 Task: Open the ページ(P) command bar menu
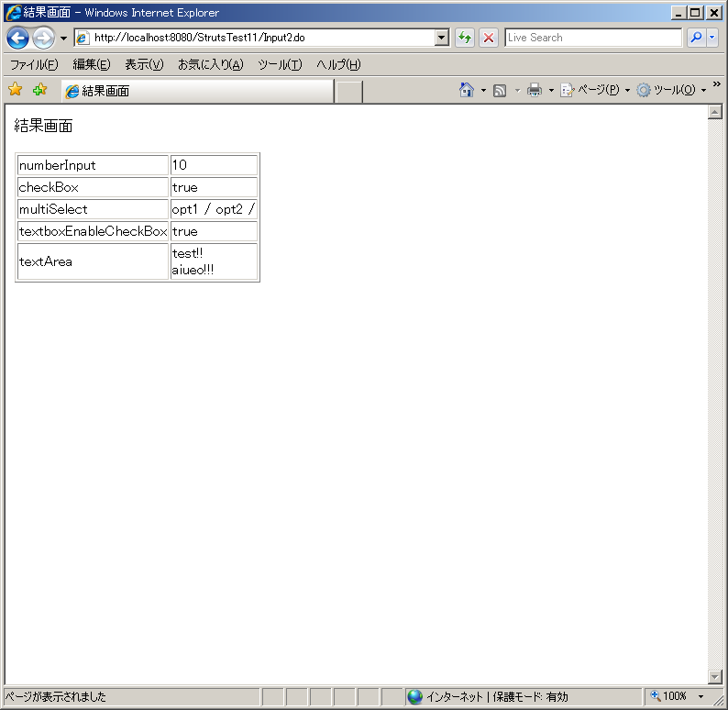(595, 90)
